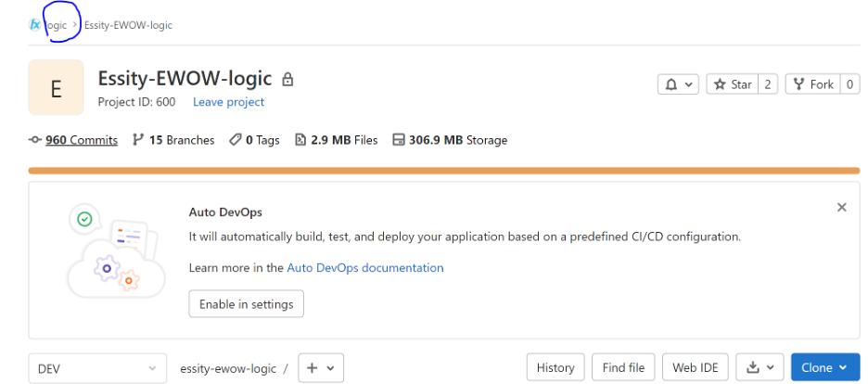Open the download source code dropdown

[760, 368]
